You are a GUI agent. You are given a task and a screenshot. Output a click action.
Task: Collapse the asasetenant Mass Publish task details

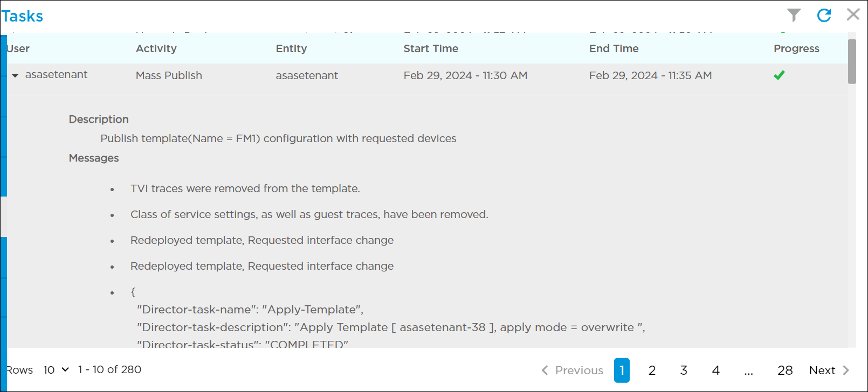click(x=15, y=75)
